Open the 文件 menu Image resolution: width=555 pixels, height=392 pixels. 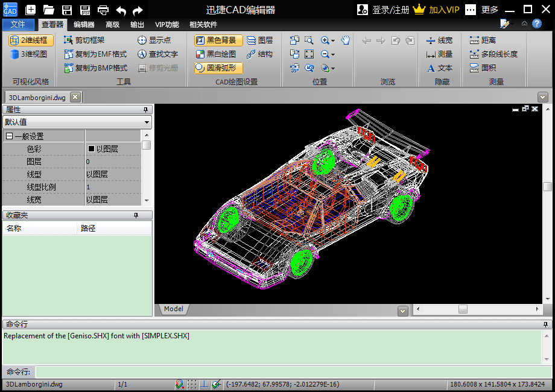point(18,25)
